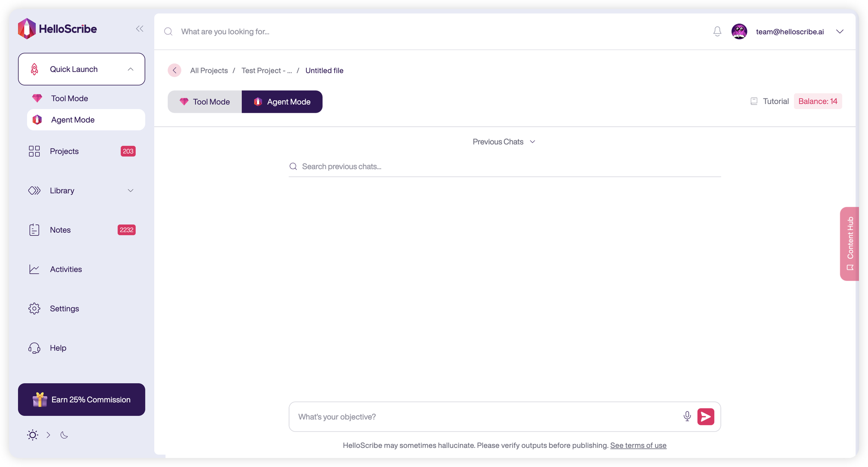Click team@helloscribe.ai account name
This screenshot has height=467, width=868.
(x=790, y=32)
